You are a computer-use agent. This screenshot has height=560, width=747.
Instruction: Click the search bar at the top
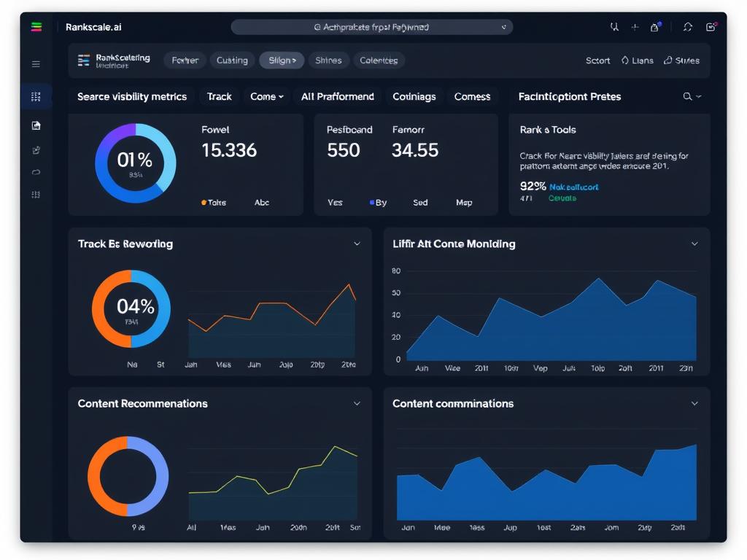click(x=371, y=27)
